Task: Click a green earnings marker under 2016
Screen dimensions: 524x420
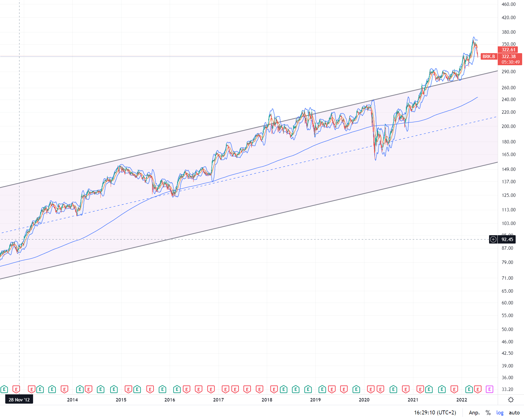Action: (177, 389)
